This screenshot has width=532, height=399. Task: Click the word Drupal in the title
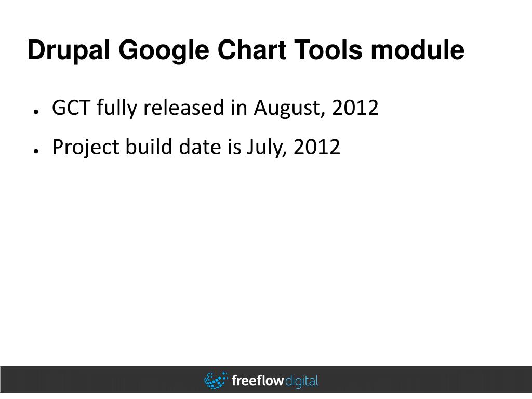click(x=69, y=51)
